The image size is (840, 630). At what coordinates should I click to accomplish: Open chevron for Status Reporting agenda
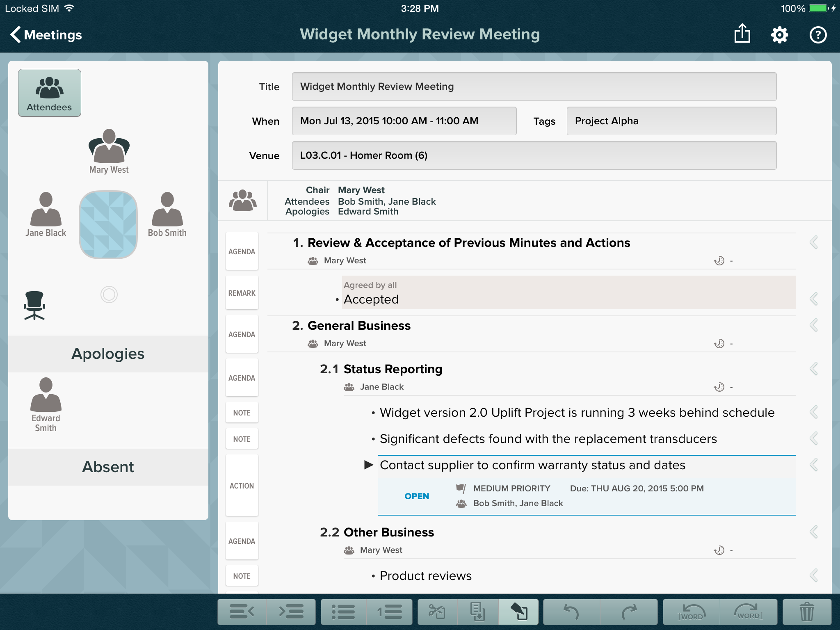(814, 369)
